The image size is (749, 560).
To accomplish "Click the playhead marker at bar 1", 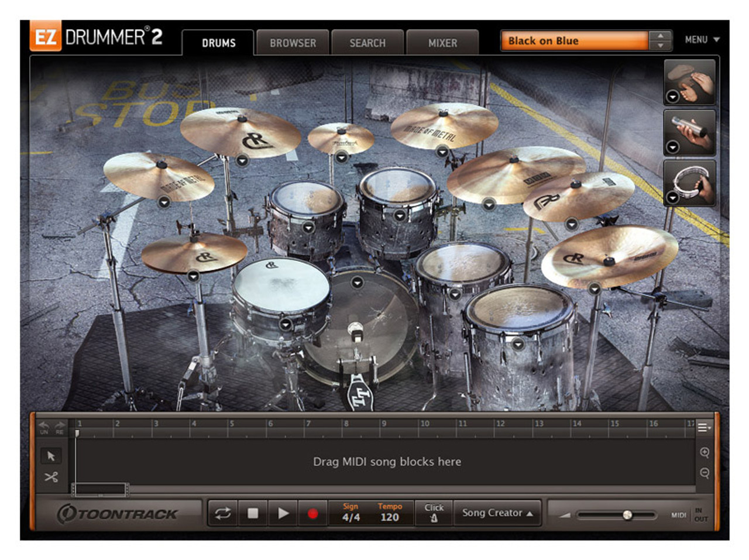I will point(77,433).
